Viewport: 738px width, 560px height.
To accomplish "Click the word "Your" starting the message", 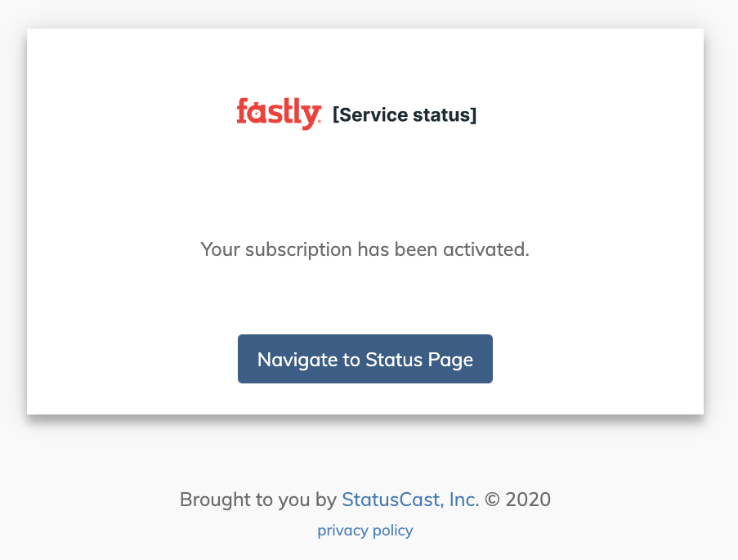I will pyautogui.click(x=220, y=249).
